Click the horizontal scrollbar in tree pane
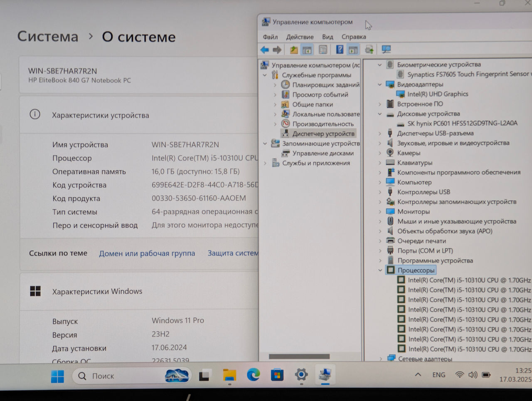The height and width of the screenshot is (401, 532). tap(299, 356)
